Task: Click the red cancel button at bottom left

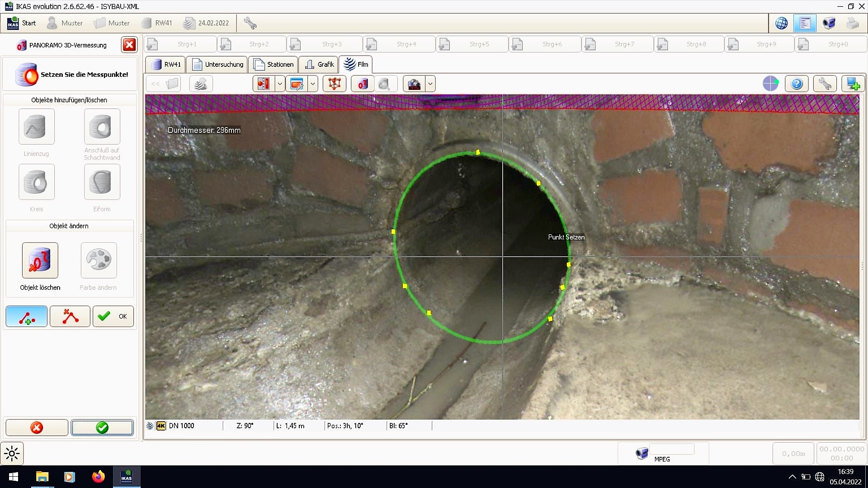Action: pos(37,427)
